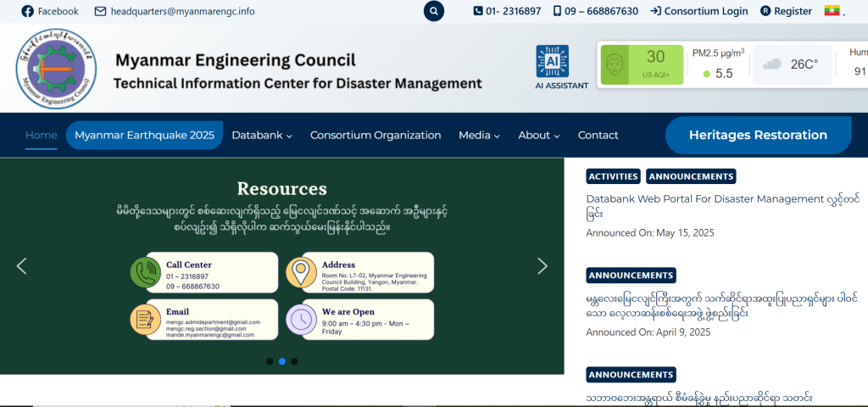Click Technical Information Center for Disaster Management title
868x407 pixels.
[298, 84]
